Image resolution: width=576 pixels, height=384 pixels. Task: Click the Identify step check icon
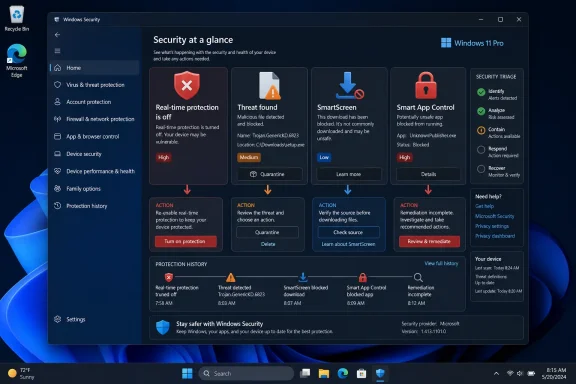(x=481, y=92)
